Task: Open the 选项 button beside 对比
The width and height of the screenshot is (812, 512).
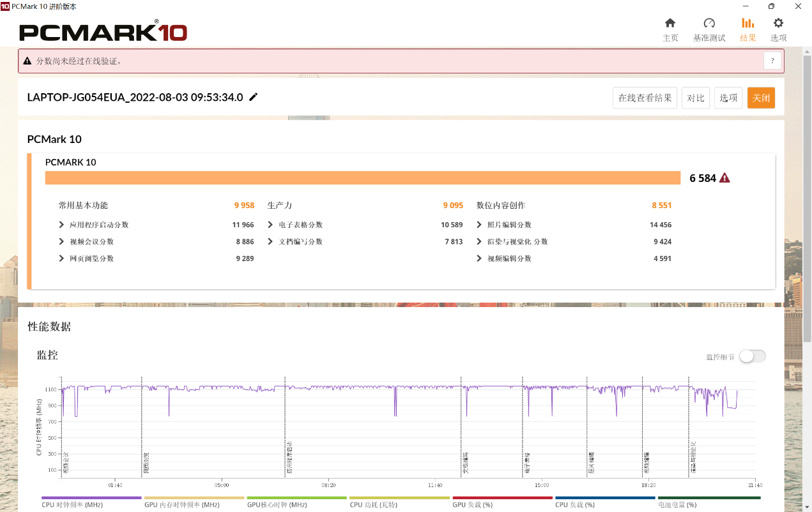Action: [728, 98]
